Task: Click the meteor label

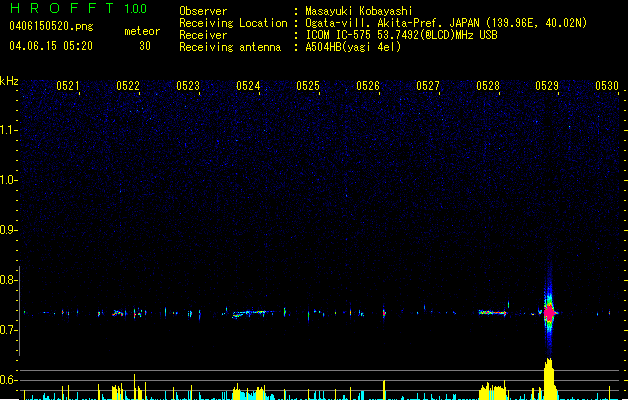Action: pyautogui.click(x=142, y=31)
